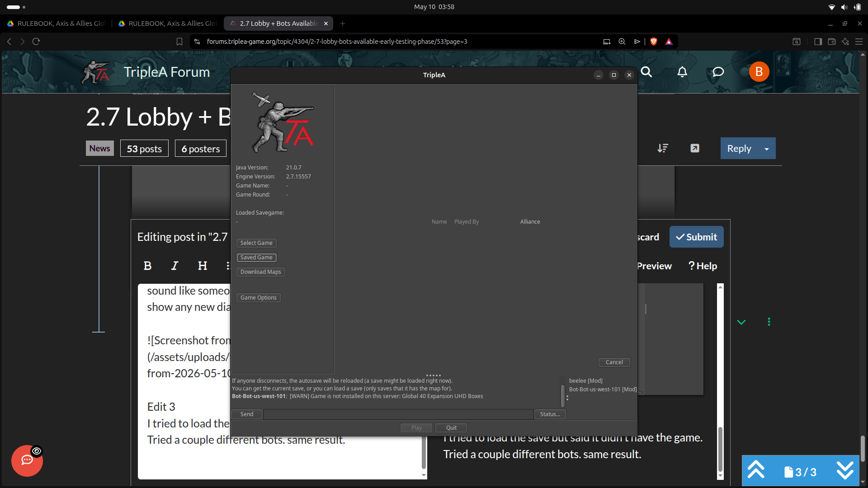
Task: Expand the post vote chevron
Action: click(741, 322)
